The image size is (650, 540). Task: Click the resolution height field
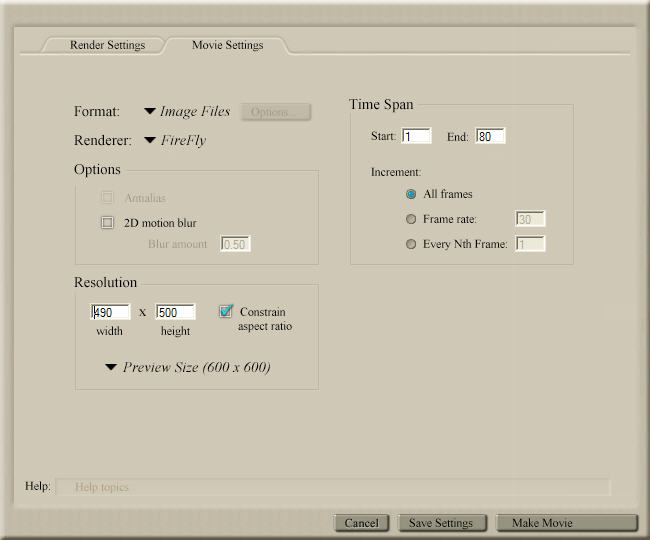coord(176,312)
